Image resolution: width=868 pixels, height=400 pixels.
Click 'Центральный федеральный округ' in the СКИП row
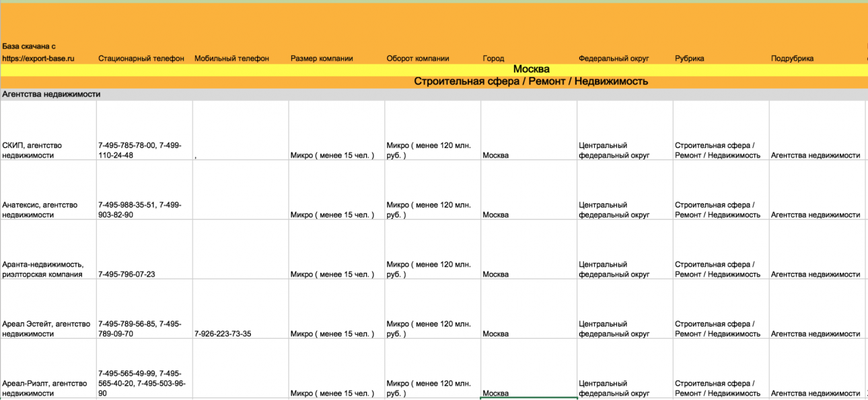coord(625,131)
